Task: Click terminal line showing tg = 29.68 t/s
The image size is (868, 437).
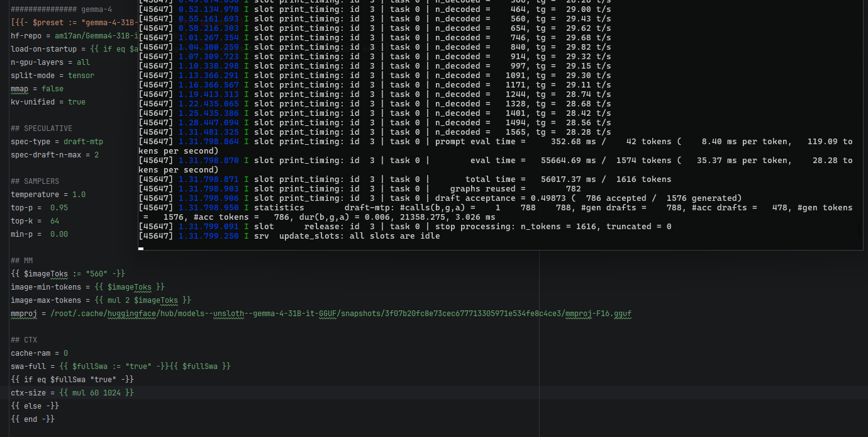Action: 375,37
